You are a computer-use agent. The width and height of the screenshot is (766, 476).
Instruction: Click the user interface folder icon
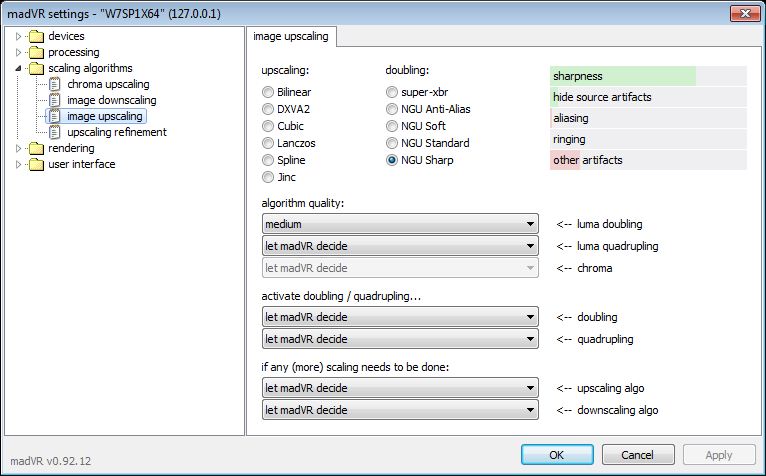click(x=36, y=164)
